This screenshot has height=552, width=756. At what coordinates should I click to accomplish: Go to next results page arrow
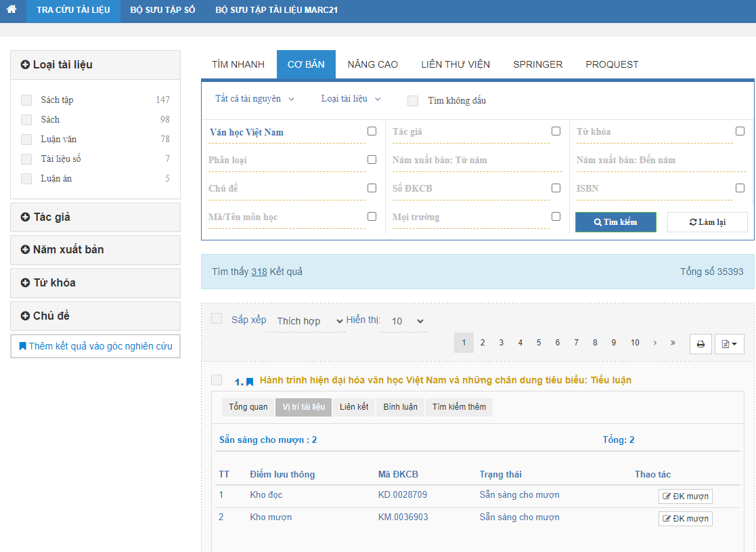point(654,343)
